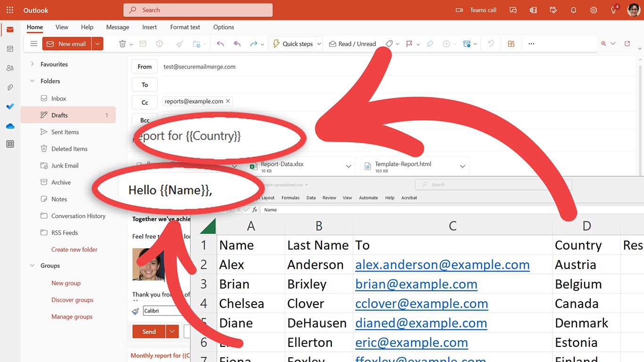Click the Create new folder link
The image size is (644, 362).
[74, 249]
